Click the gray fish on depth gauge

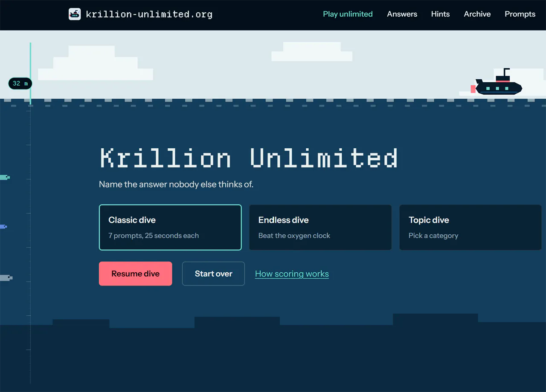tap(6, 278)
